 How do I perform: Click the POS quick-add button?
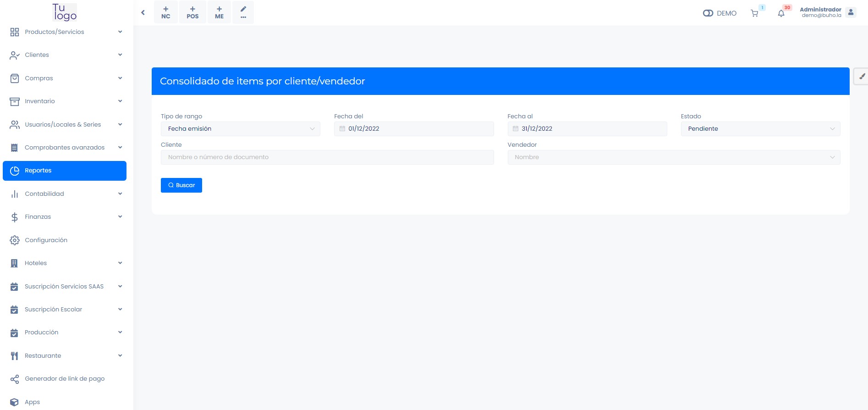pos(192,12)
